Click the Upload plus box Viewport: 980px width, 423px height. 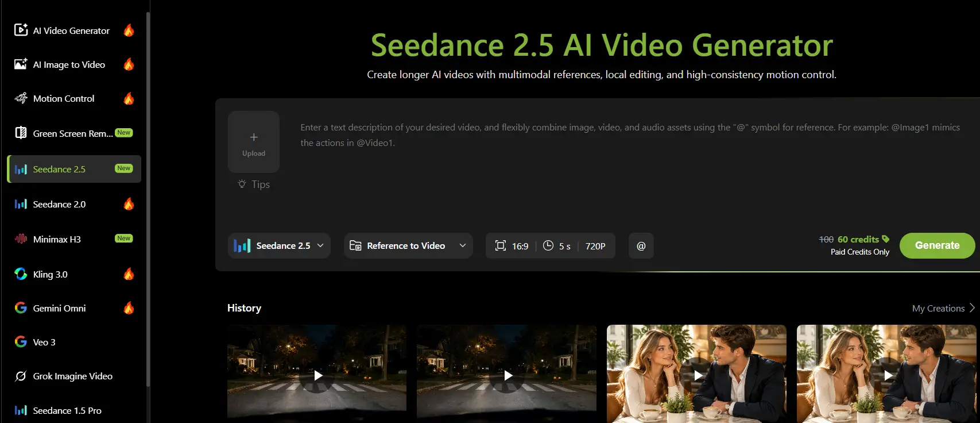pos(254,142)
